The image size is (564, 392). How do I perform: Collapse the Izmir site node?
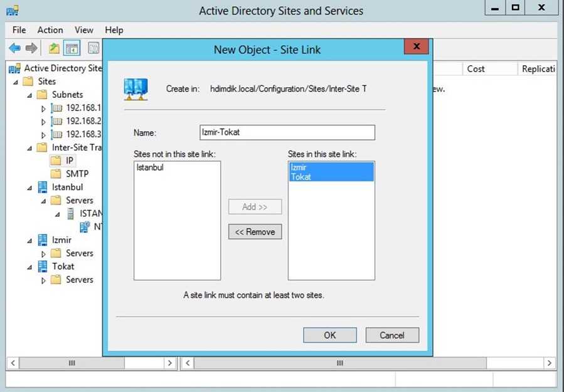(x=29, y=241)
